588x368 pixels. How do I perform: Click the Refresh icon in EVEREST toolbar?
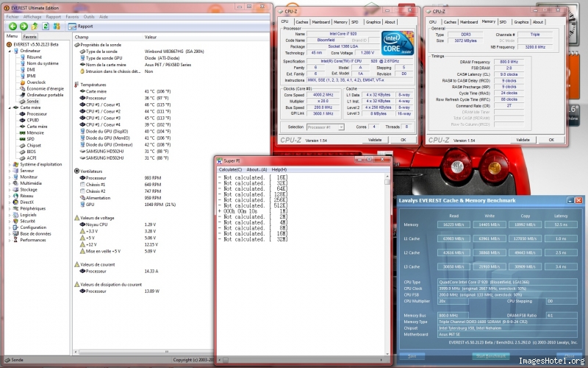pyautogui.click(x=46, y=26)
